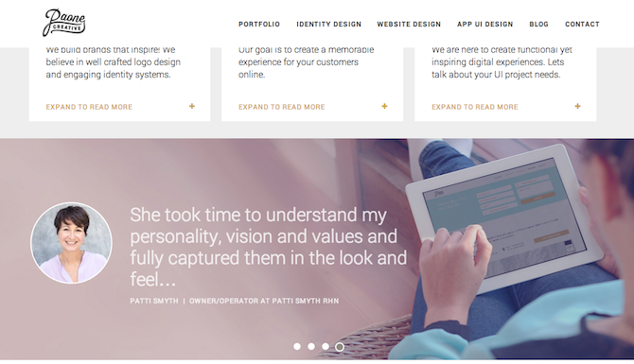Select the fourth testimonial slider dot
This screenshot has height=364, width=634.
(340, 347)
